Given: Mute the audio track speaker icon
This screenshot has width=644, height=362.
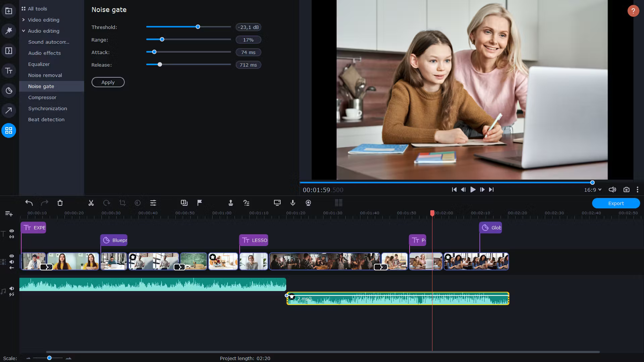Looking at the screenshot, I should (12, 289).
